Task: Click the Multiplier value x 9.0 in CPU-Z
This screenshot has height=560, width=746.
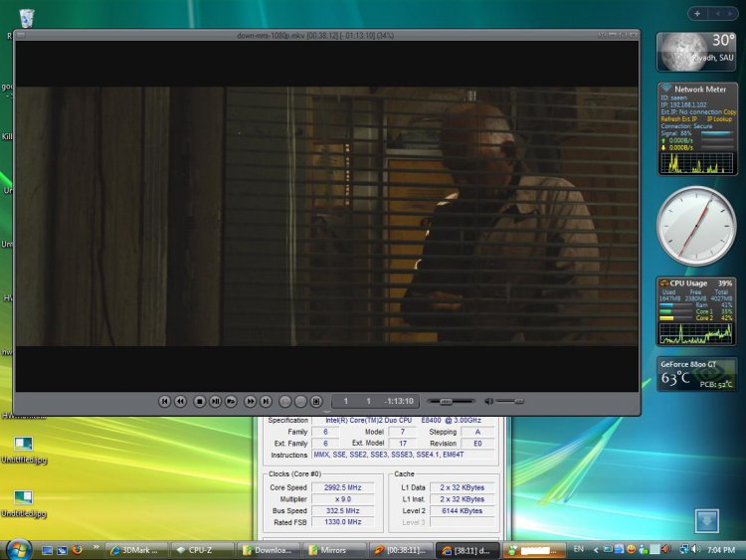Action: click(342, 499)
